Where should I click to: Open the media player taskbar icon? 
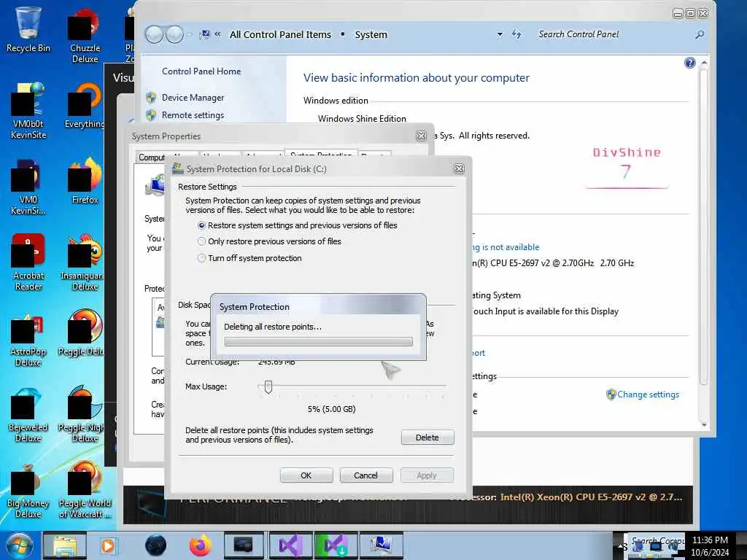(108, 545)
